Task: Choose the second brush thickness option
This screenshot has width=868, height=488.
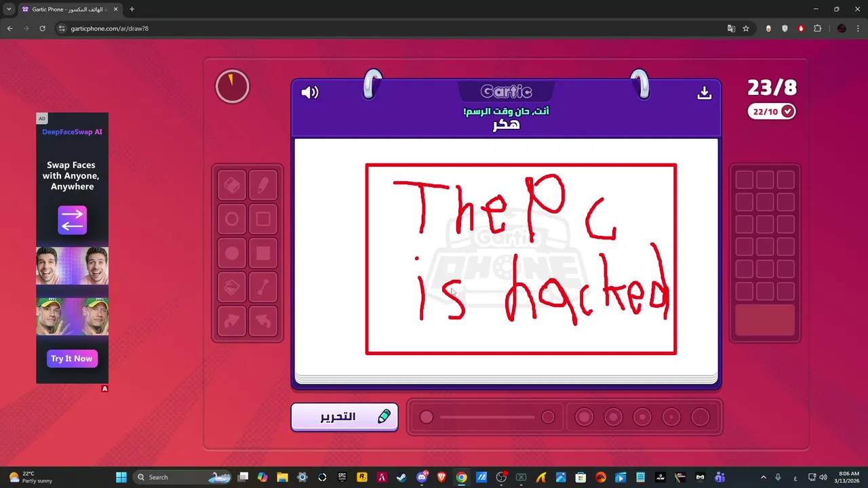Action: pyautogui.click(x=671, y=418)
